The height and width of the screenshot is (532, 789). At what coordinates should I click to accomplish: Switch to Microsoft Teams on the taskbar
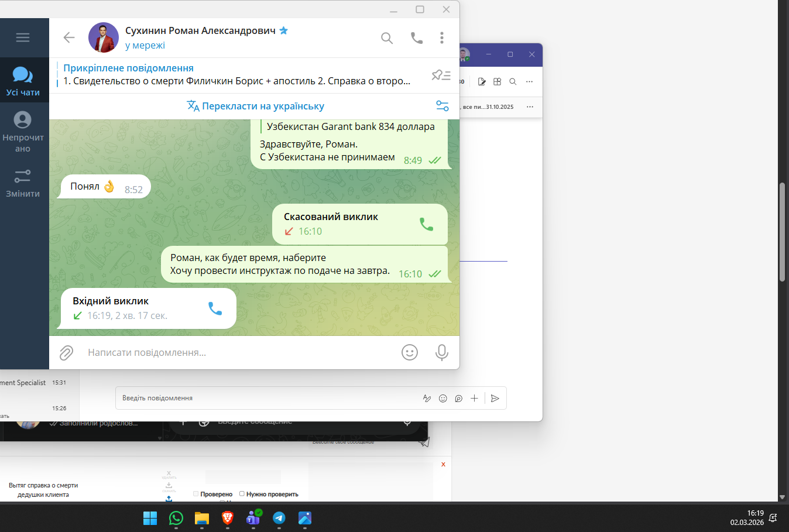tap(253, 518)
